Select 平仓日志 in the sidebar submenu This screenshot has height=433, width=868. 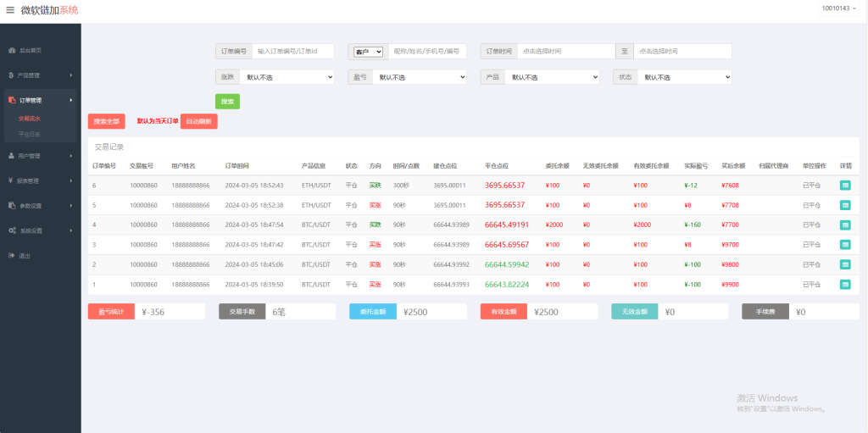click(30, 134)
